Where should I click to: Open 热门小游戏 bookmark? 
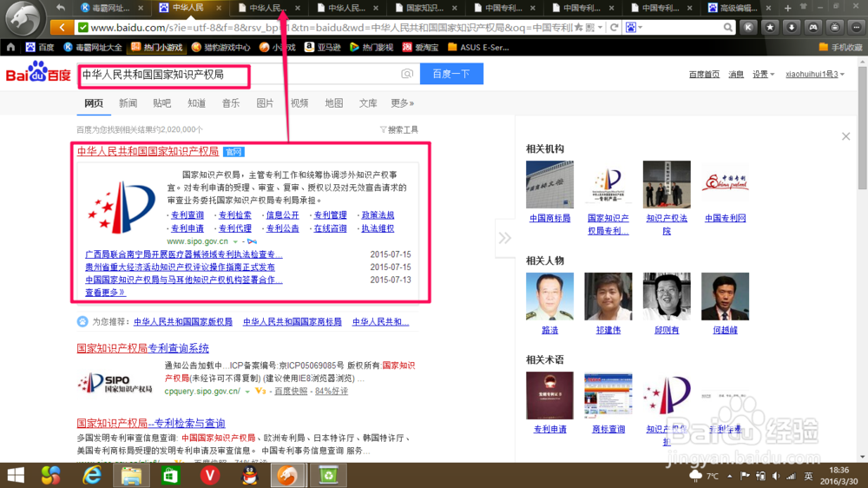(156, 47)
